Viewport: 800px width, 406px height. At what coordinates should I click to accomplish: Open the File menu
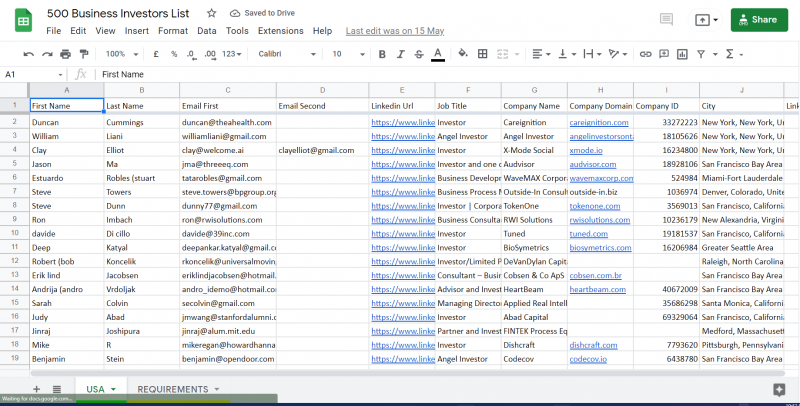coord(54,31)
